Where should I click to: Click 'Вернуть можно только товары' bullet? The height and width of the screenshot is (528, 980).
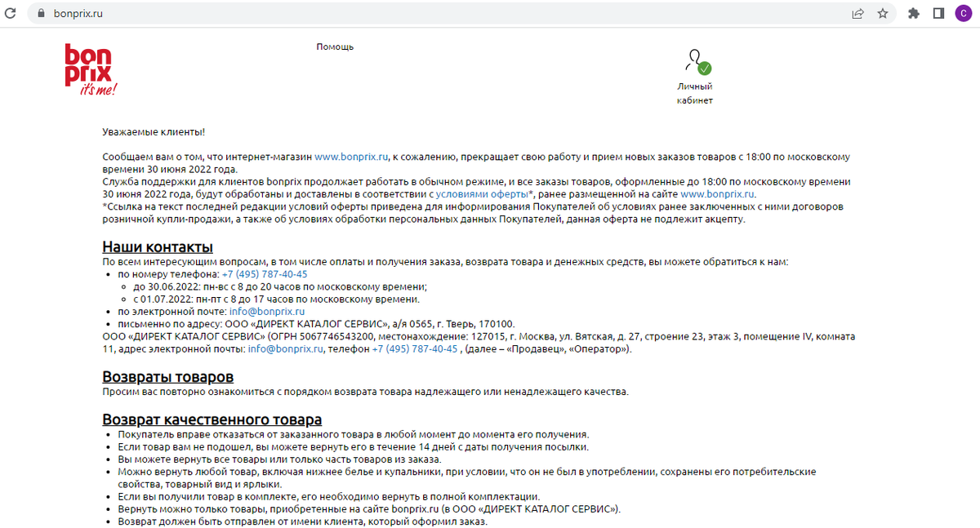[369, 509]
